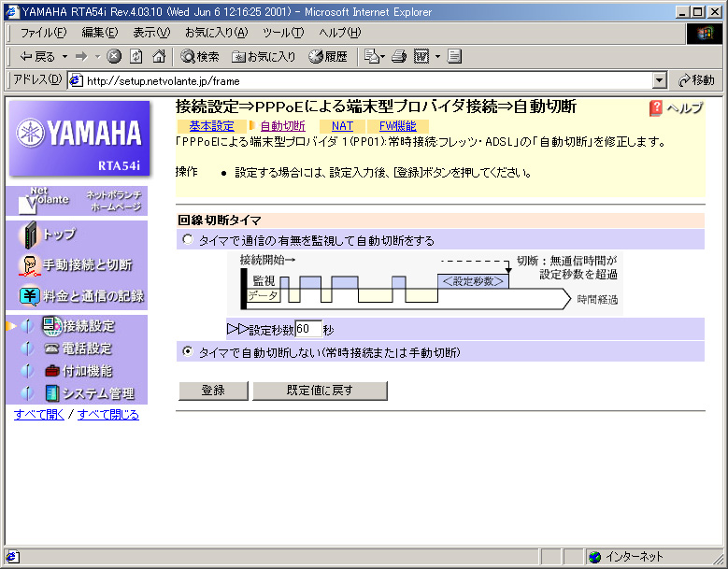Switch to the NAT tab
This screenshot has width=728, height=569.
pos(342,126)
